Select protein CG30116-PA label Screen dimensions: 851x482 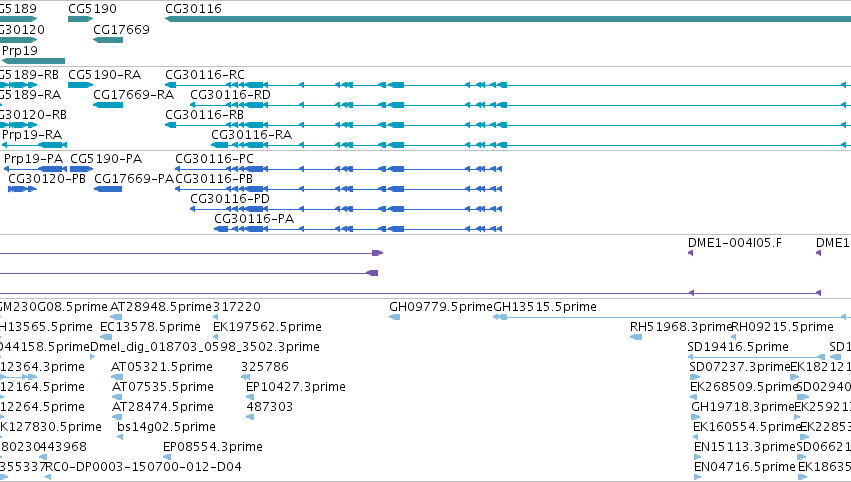click(x=254, y=218)
